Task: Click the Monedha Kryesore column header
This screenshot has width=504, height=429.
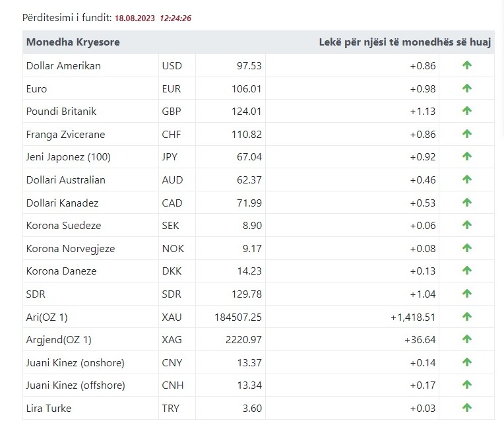Action: point(73,42)
